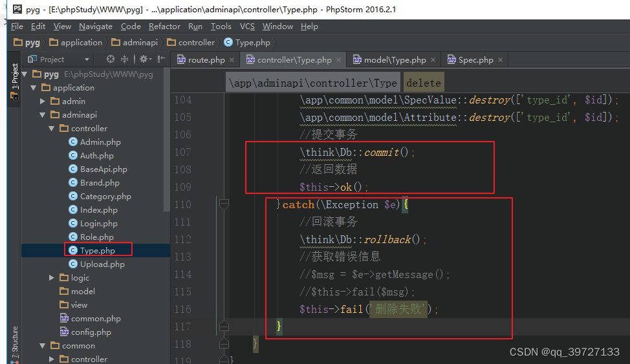Expand the admin folder
Screen dimensions: 630x364
coord(43,102)
